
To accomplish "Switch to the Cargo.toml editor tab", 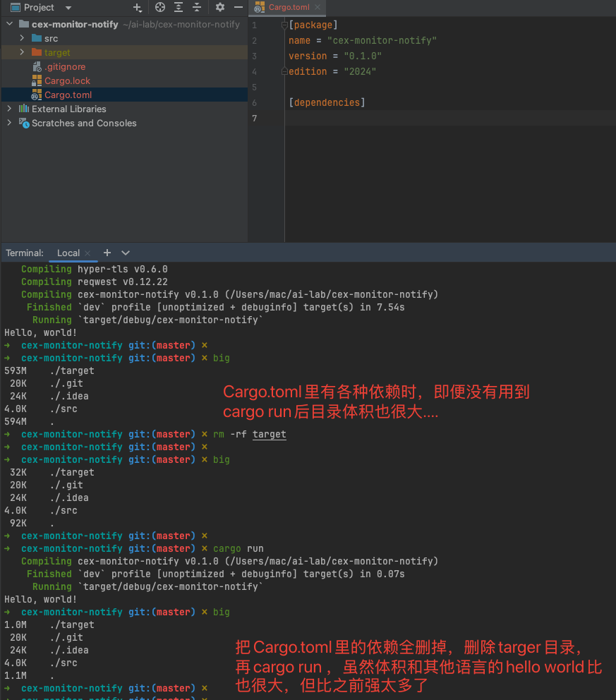I will click(289, 8).
